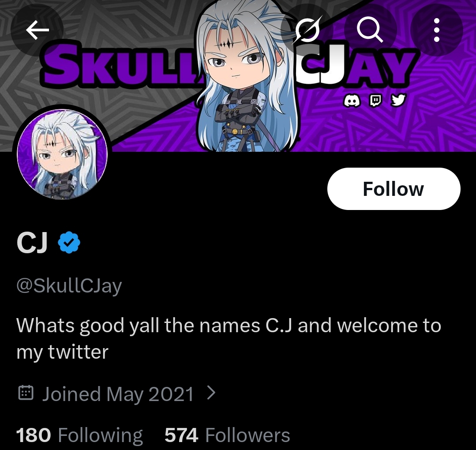Tap the Twitch logo in banner
Screen dimensions: 476x450
click(375, 101)
